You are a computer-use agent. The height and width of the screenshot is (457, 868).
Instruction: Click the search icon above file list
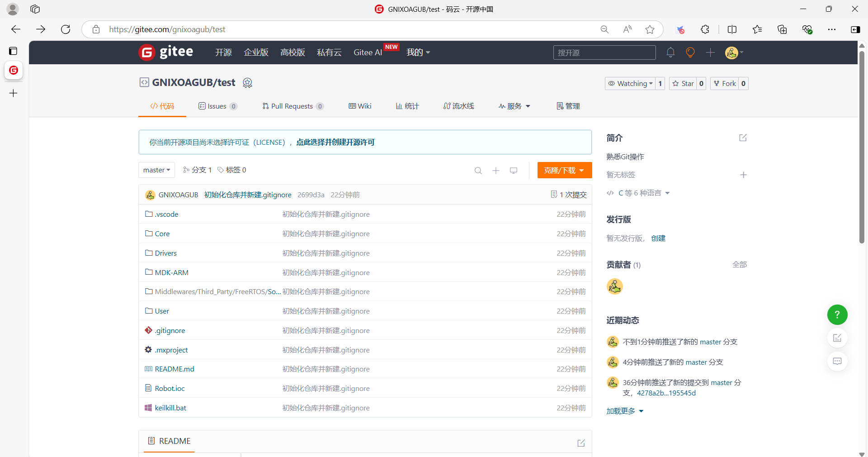click(478, 171)
